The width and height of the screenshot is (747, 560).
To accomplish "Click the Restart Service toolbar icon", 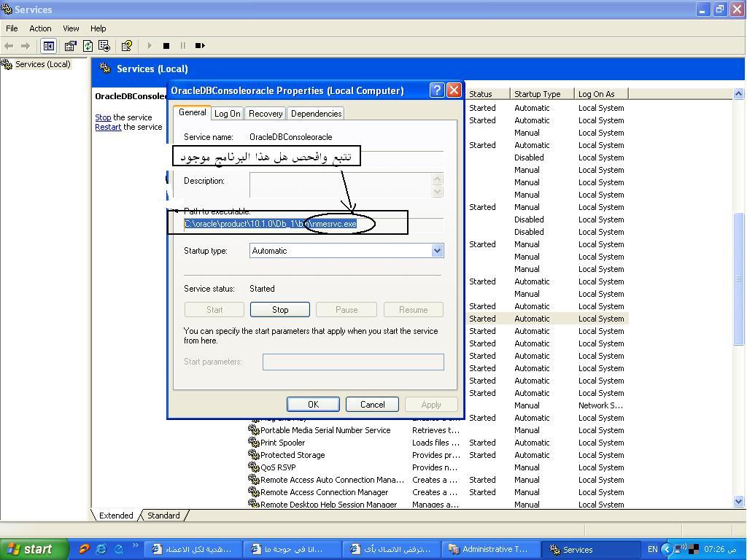I will tap(199, 46).
